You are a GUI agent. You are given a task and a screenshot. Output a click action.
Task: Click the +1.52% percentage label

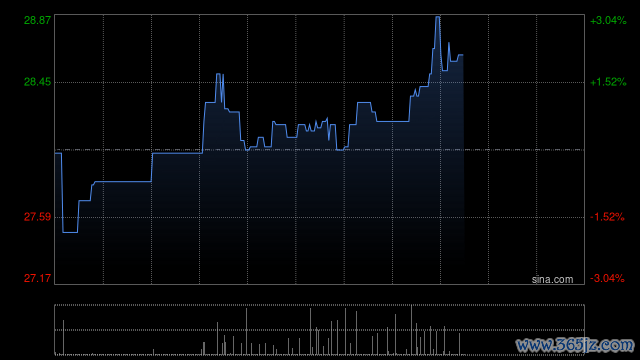point(608,82)
